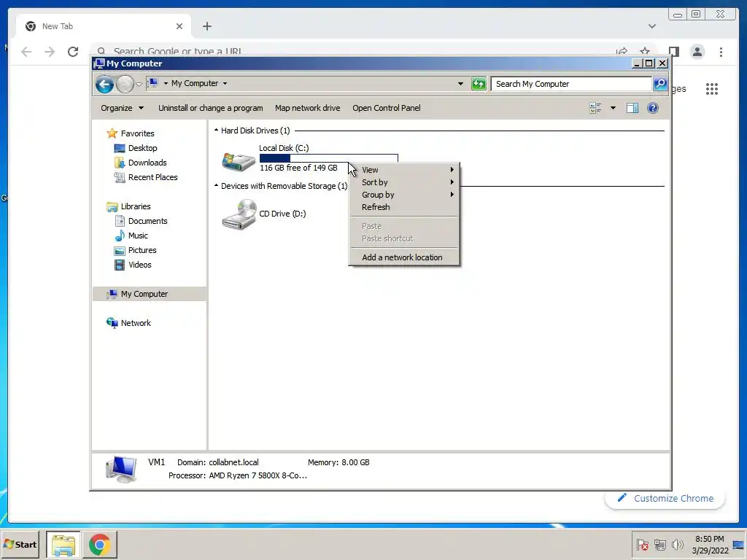747x560 pixels.
Task: Click Chrome's forward navigation arrow
Action: pyautogui.click(x=50, y=52)
